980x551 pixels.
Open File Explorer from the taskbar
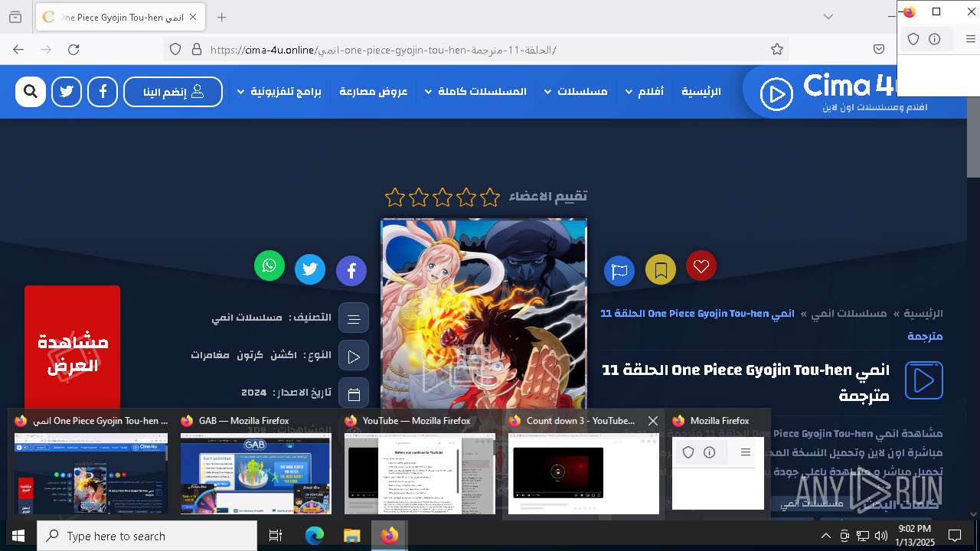coord(351,536)
